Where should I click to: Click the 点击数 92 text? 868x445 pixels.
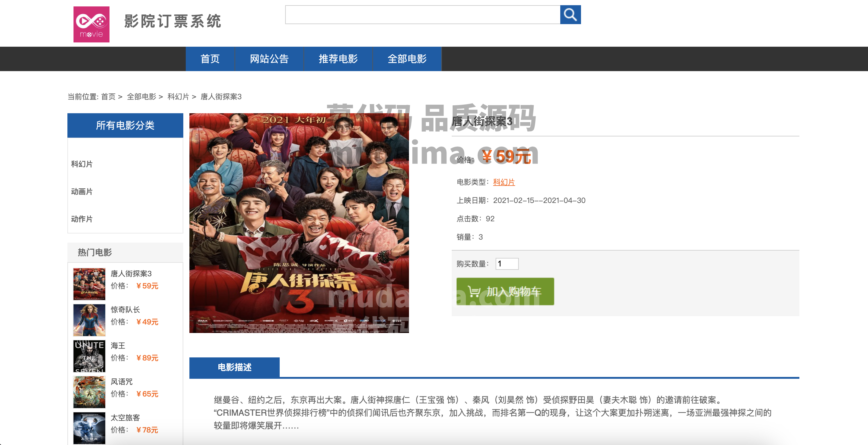click(475, 219)
